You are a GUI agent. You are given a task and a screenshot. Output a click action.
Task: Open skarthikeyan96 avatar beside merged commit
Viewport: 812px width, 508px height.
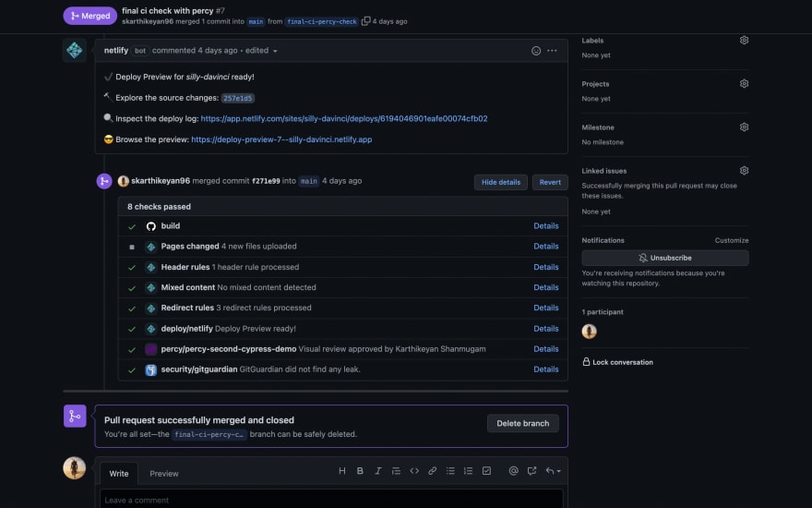tap(124, 181)
